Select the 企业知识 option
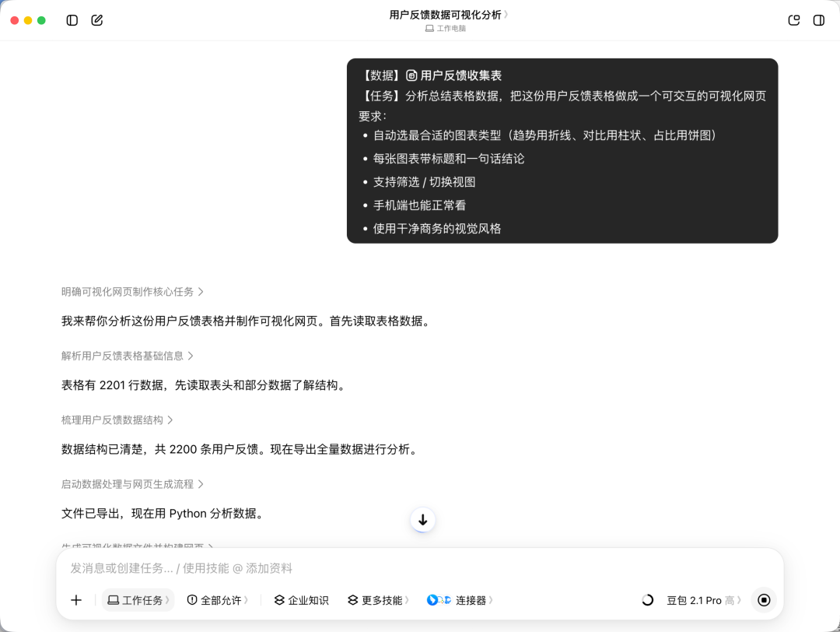Image resolution: width=840 pixels, height=632 pixels. [302, 600]
